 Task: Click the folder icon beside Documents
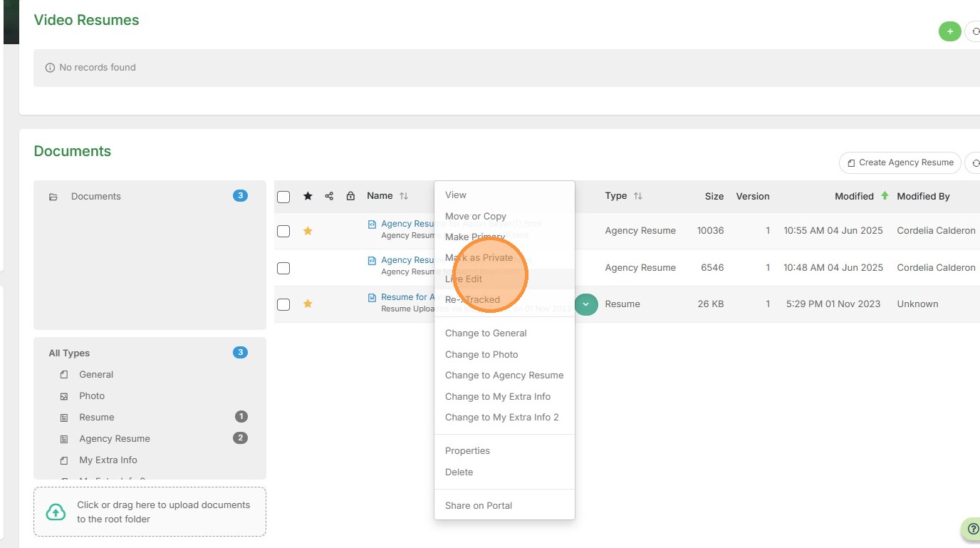pos(53,197)
